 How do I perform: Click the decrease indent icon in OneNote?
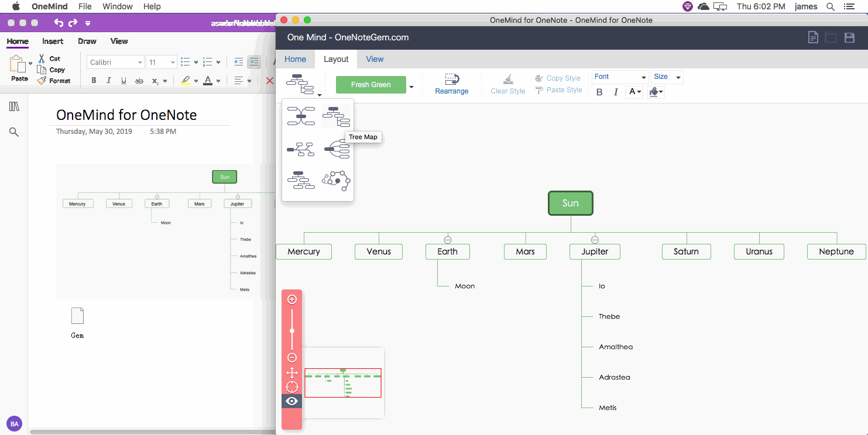238,62
